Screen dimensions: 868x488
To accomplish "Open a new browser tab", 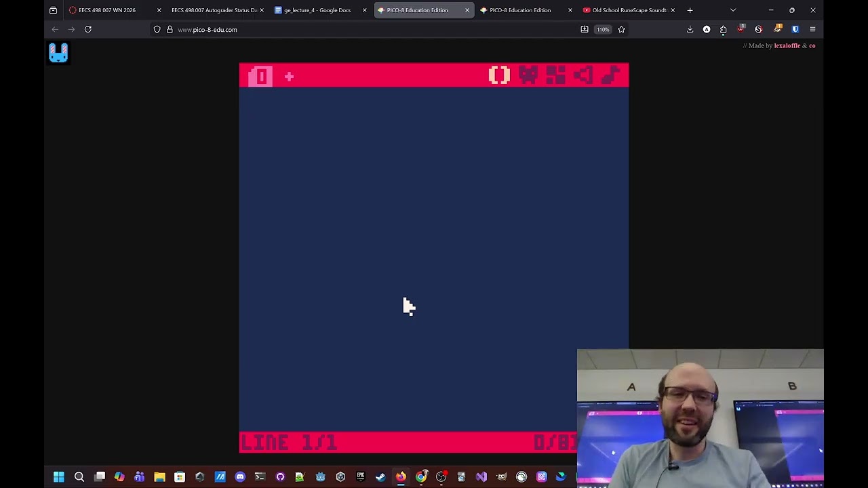I will click(x=690, y=10).
